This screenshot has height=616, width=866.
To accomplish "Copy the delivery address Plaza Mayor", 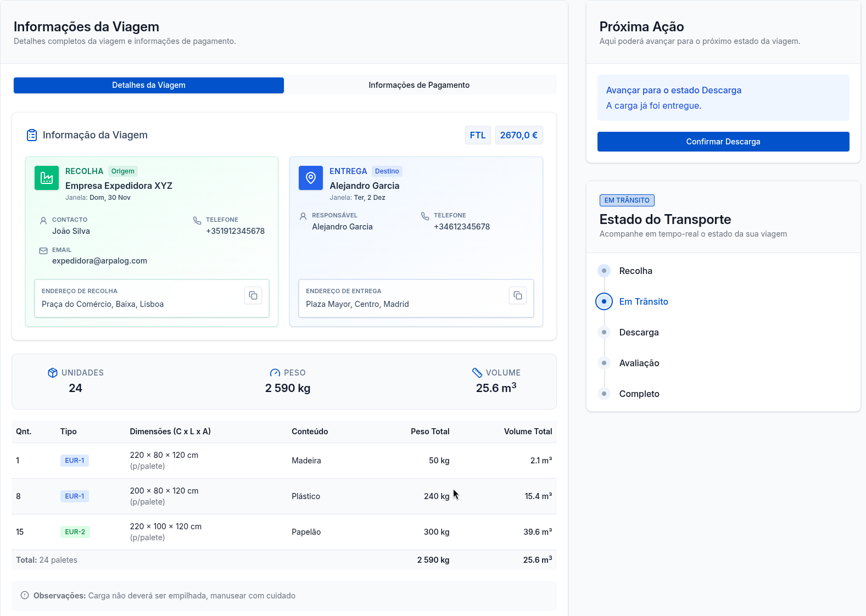I will [x=517, y=295].
